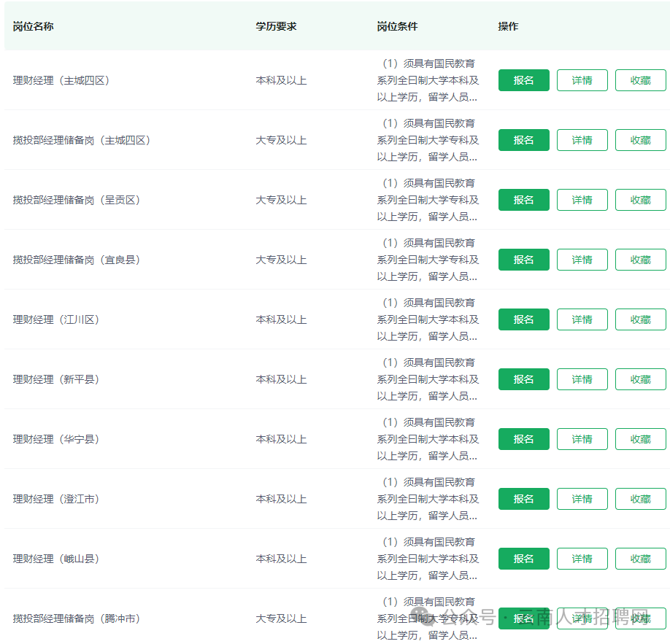Click 收藏 for 理财经理（华宁县）
This screenshot has height=644, width=670.
641,439
